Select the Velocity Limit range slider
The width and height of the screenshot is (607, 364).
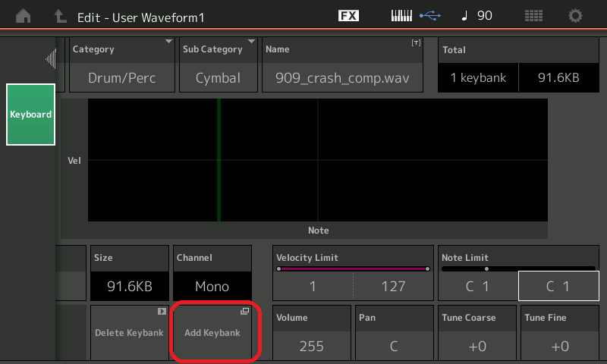[x=353, y=268]
